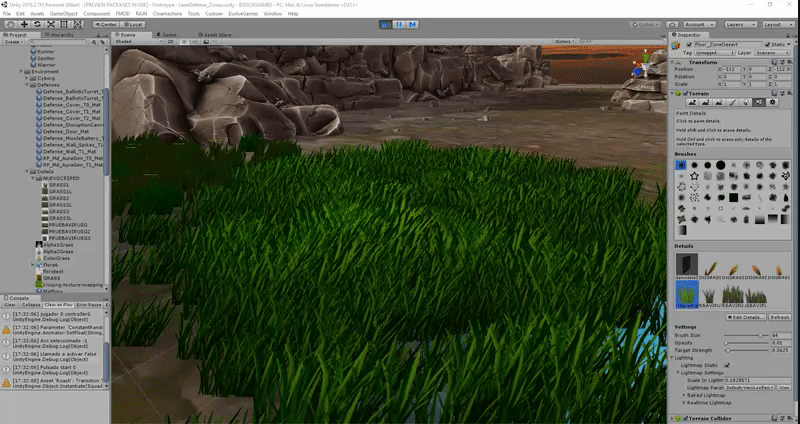Click the Refresh button

coord(780,317)
